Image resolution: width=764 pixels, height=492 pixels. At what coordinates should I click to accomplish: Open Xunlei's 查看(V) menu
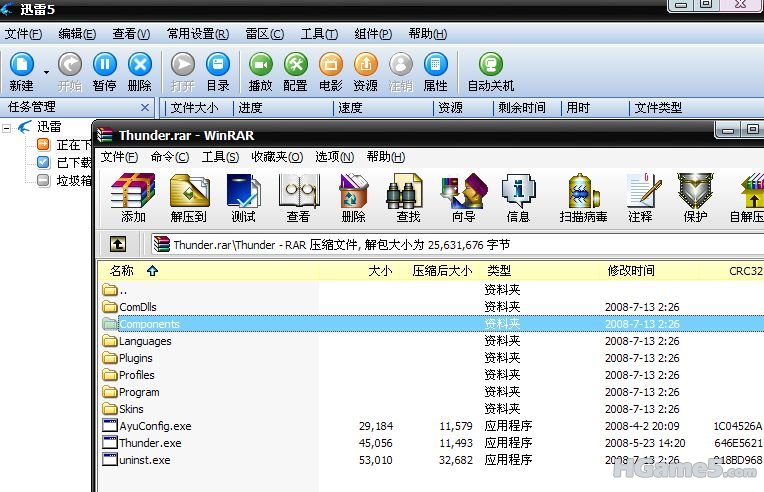click(x=131, y=34)
